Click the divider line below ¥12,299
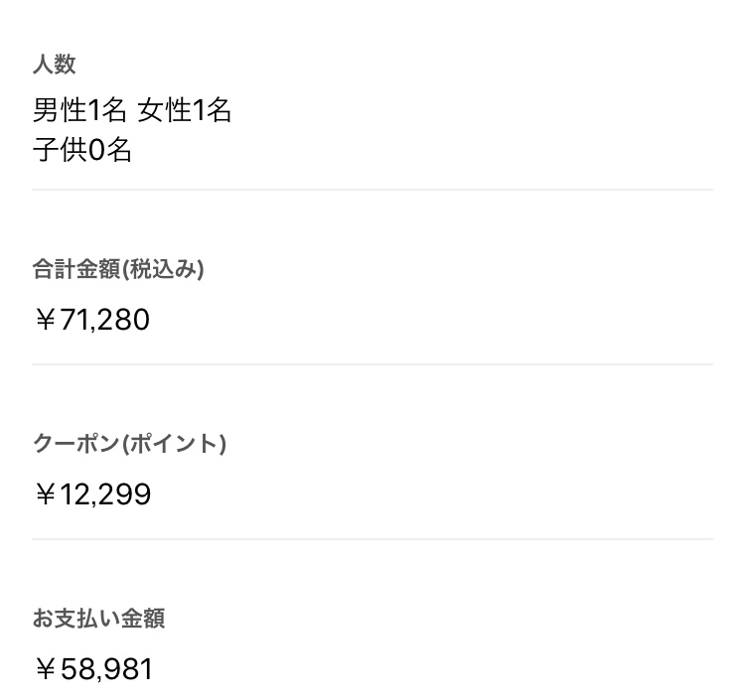 tap(372, 539)
